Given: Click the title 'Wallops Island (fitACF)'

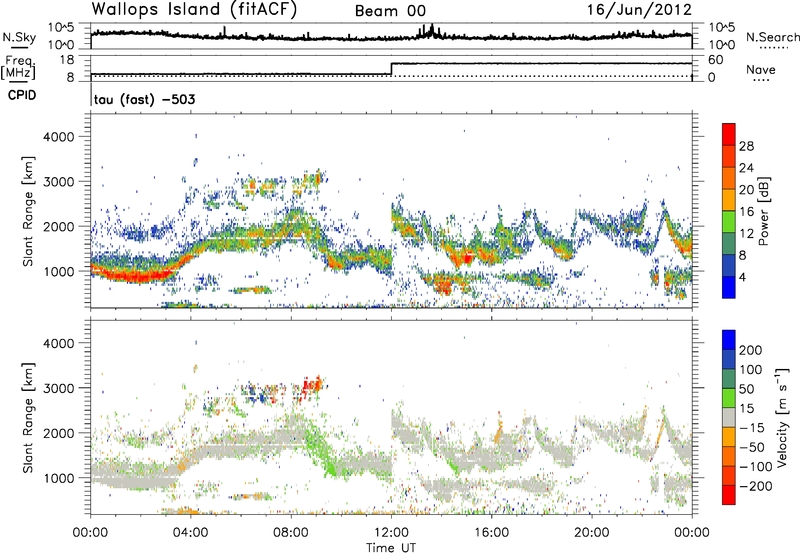Looking at the screenshot, I should 194,10.
